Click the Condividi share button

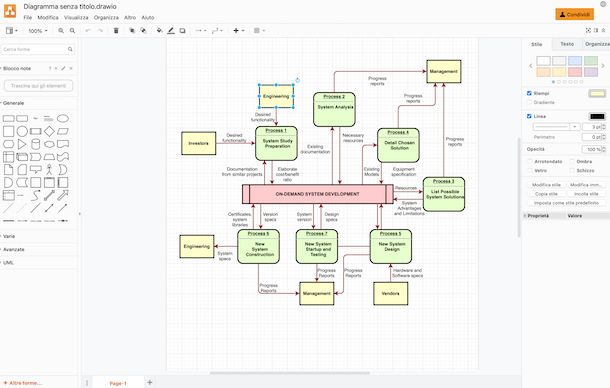pyautogui.click(x=575, y=14)
